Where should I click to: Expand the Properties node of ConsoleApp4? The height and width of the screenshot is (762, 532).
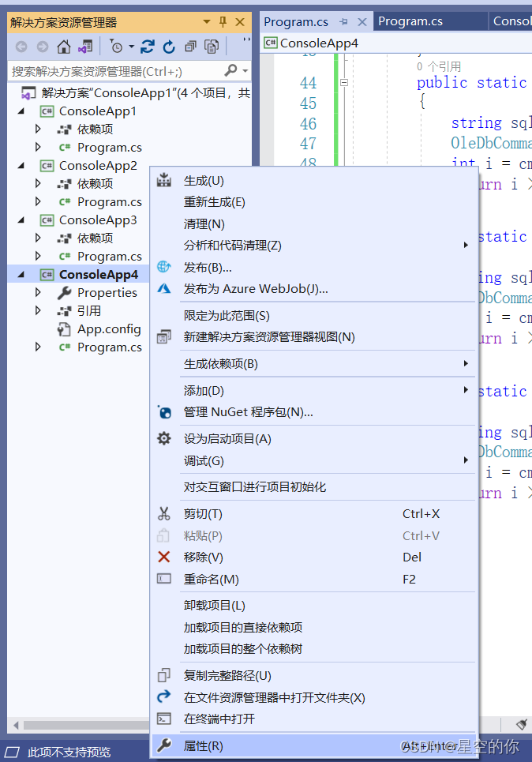pyautogui.click(x=38, y=292)
